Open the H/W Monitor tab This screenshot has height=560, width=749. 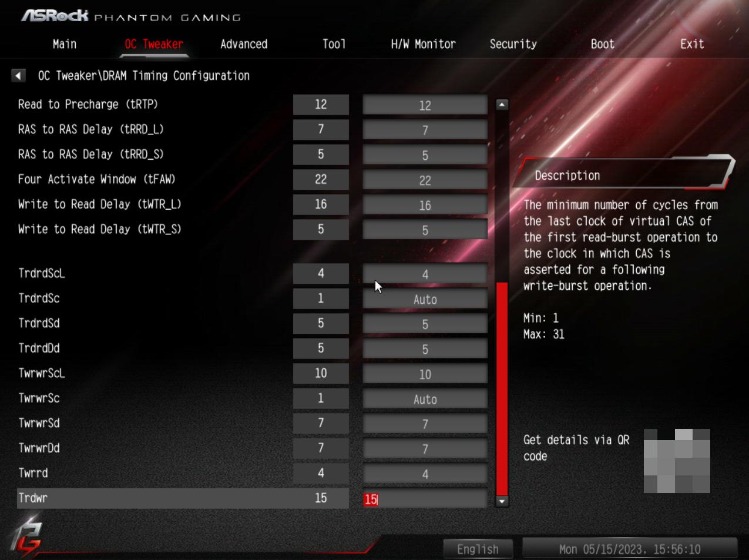coord(423,44)
